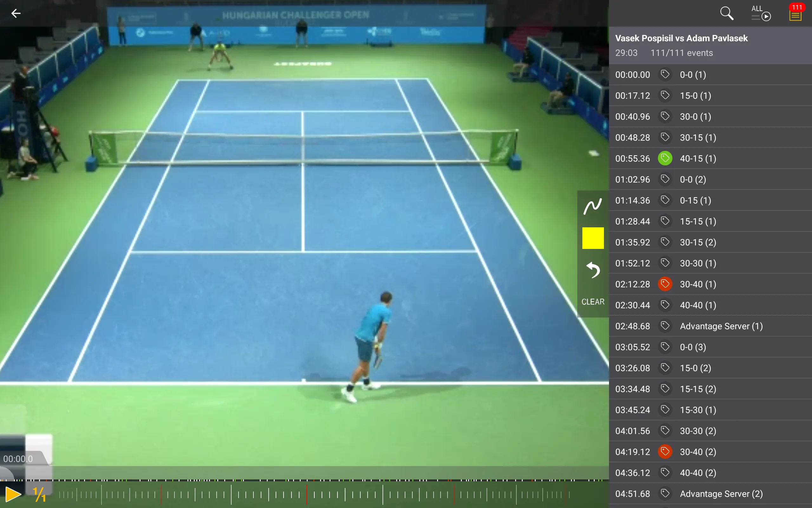
Task: Select the freehand curve drawing tool
Action: 593,206
